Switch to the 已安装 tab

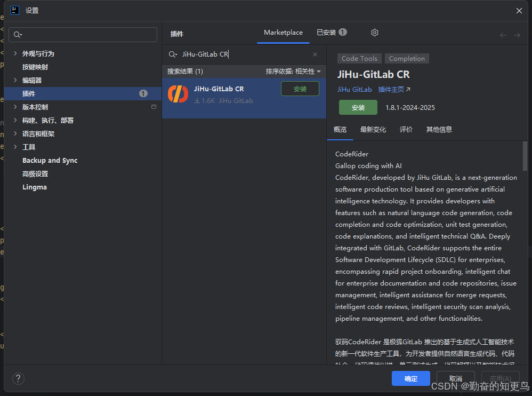(x=332, y=32)
